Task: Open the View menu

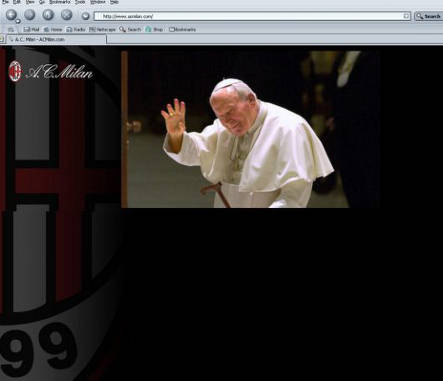Action: click(30, 2)
